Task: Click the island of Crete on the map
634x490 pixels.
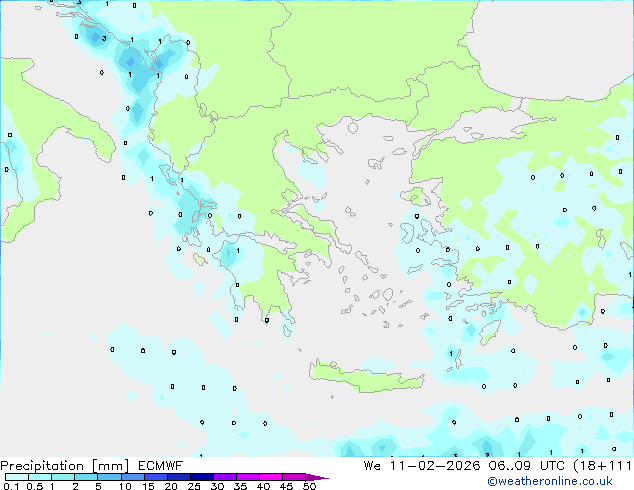Action: click(366, 378)
